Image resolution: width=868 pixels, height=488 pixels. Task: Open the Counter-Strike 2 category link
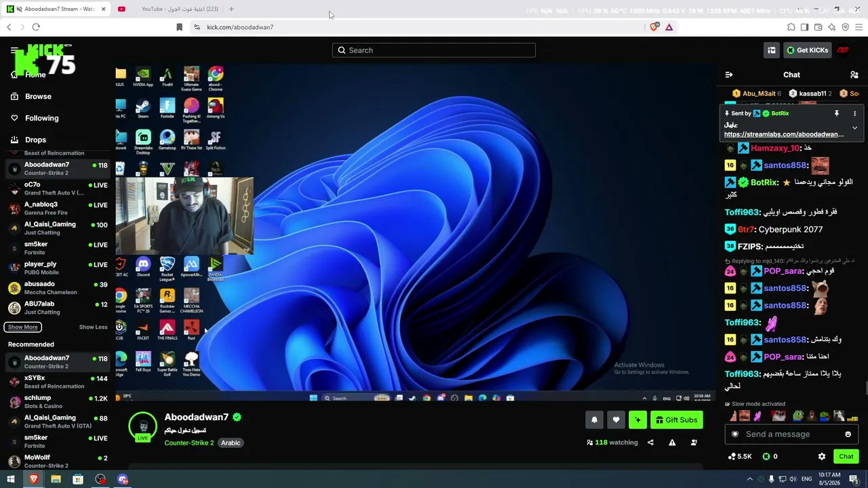(x=189, y=443)
